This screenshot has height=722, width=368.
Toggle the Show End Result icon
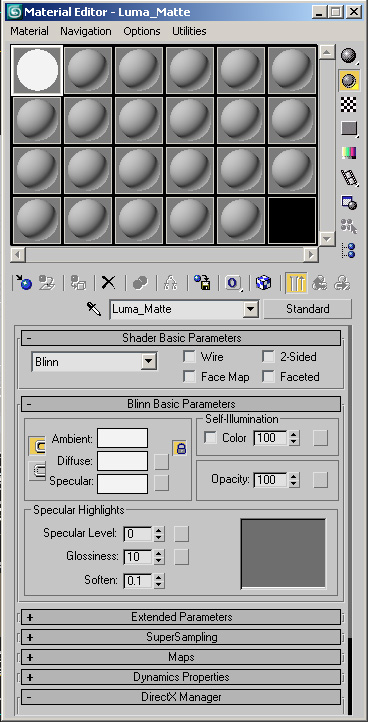point(296,283)
